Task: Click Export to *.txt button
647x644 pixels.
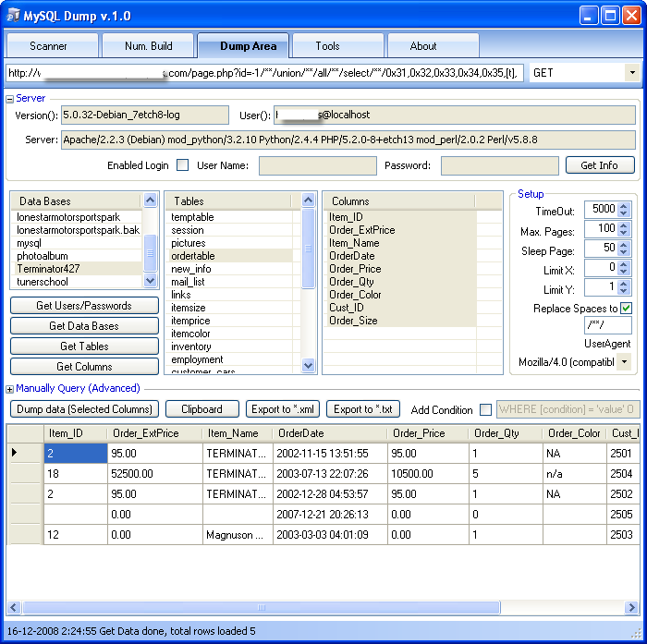Action: click(363, 408)
